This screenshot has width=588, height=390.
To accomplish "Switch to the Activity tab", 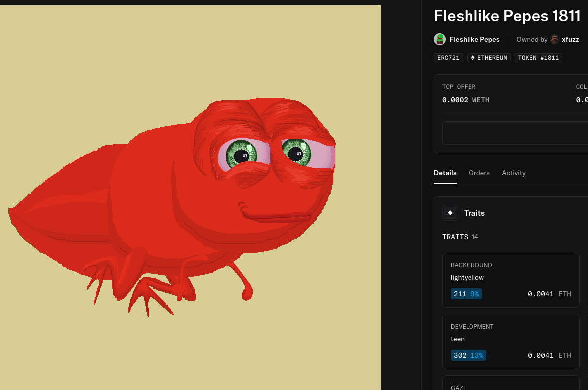I will [x=514, y=173].
